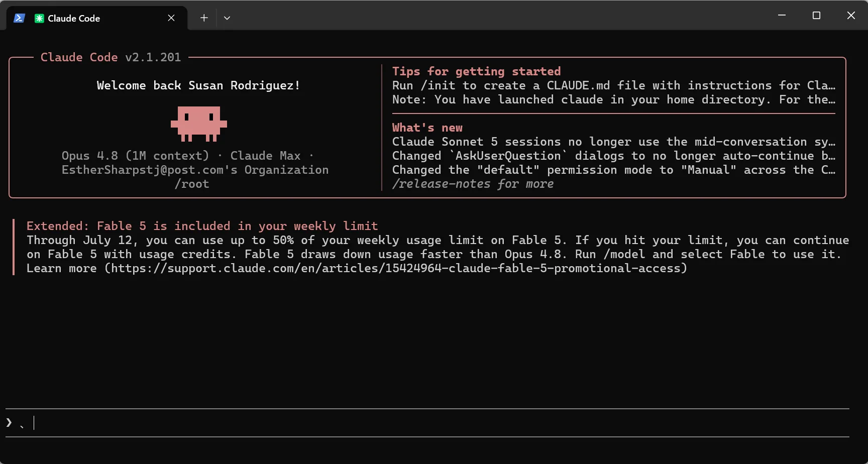Click the What's new heading

click(427, 128)
